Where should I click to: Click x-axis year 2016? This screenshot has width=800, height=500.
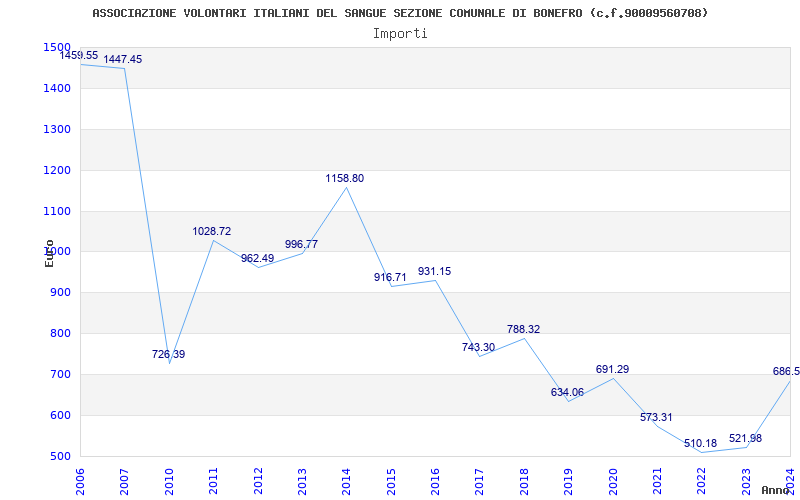[435, 482]
